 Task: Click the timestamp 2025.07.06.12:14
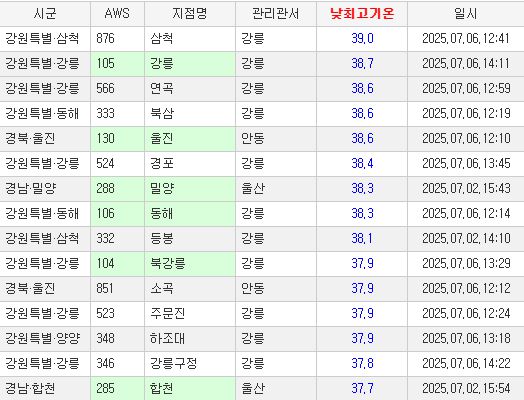(466, 214)
